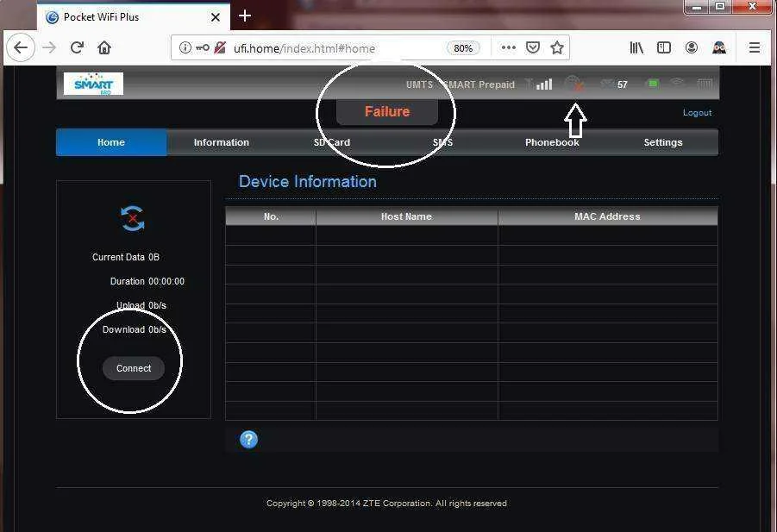Open the SD Card tab
Viewport: 777px width, 532px height.
[x=331, y=142]
